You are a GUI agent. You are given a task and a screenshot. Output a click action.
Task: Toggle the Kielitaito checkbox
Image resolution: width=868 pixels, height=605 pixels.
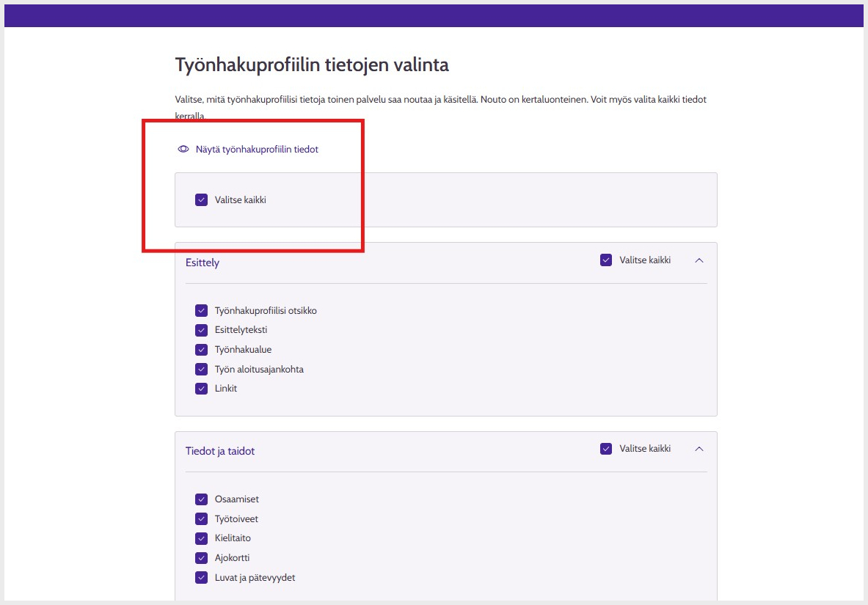point(202,538)
